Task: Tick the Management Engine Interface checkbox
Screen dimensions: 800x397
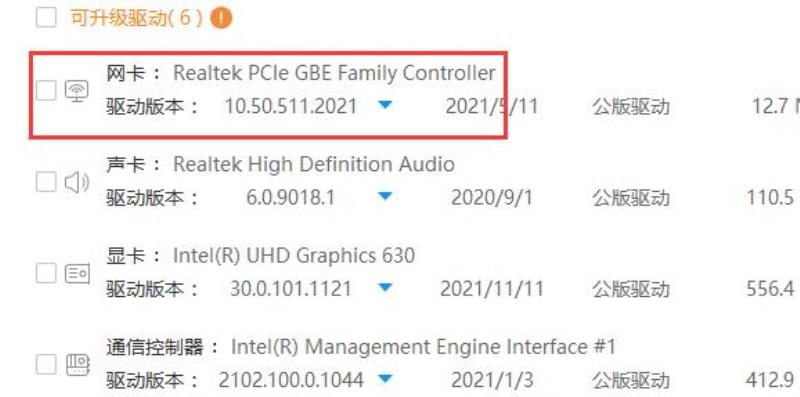Action: pyautogui.click(x=46, y=364)
